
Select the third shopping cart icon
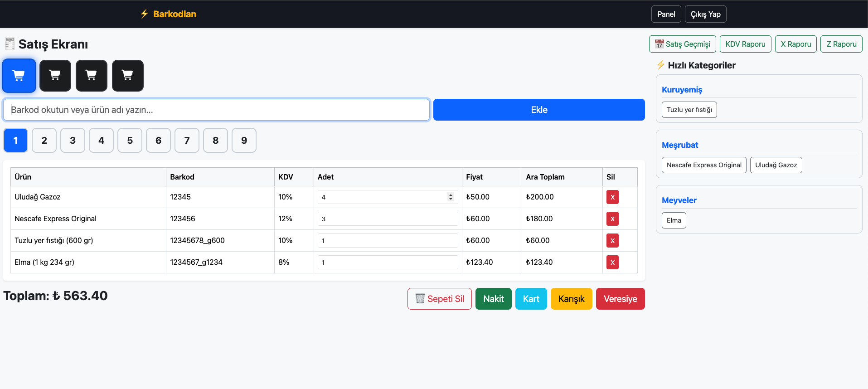91,76
